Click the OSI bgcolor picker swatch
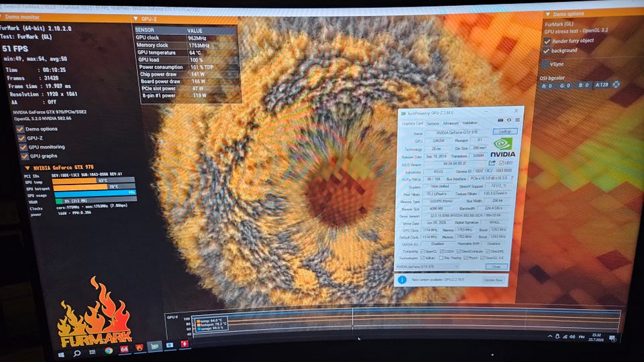The image size is (644, 362). pyautogui.click(x=616, y=84)
